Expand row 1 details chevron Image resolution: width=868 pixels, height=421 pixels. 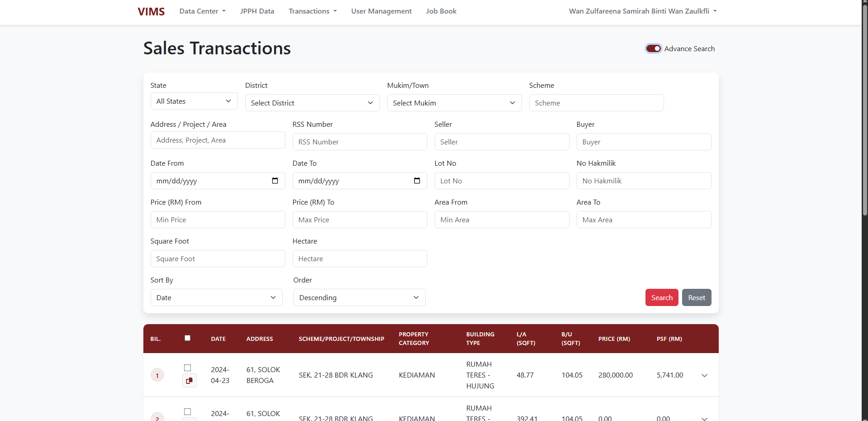click(x=704, y=375)
